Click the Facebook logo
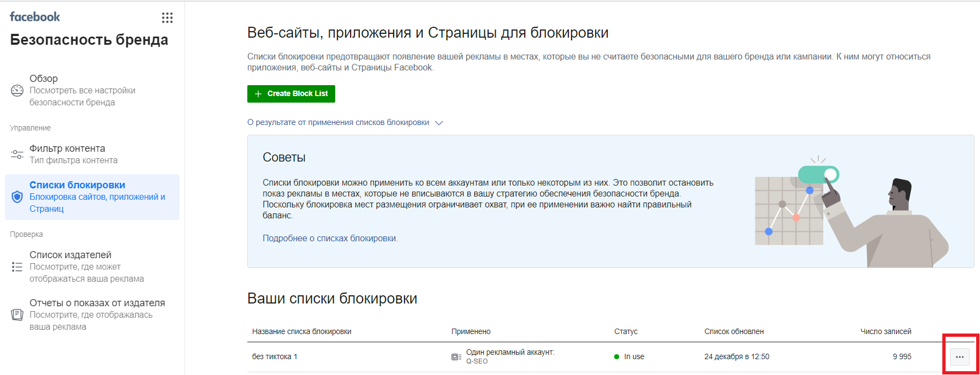The image size is (980, 375). tap(35, 17)
